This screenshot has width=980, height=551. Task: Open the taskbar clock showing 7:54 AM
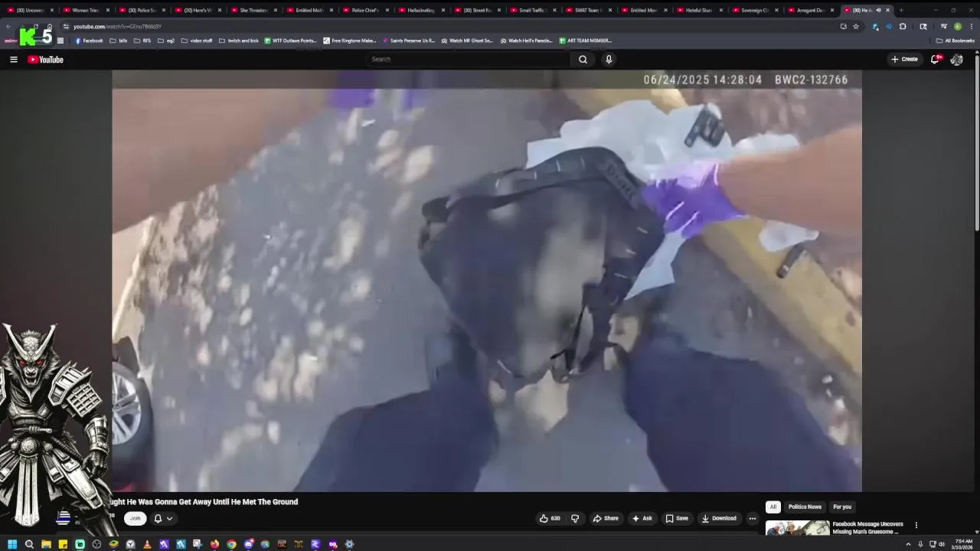click(x=964, y=544)
